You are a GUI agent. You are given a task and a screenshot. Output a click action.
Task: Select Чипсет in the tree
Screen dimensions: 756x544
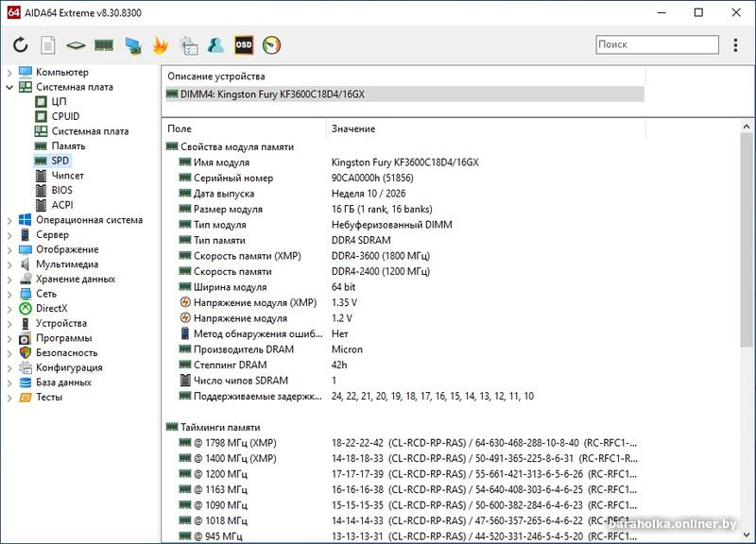[67, 176]
